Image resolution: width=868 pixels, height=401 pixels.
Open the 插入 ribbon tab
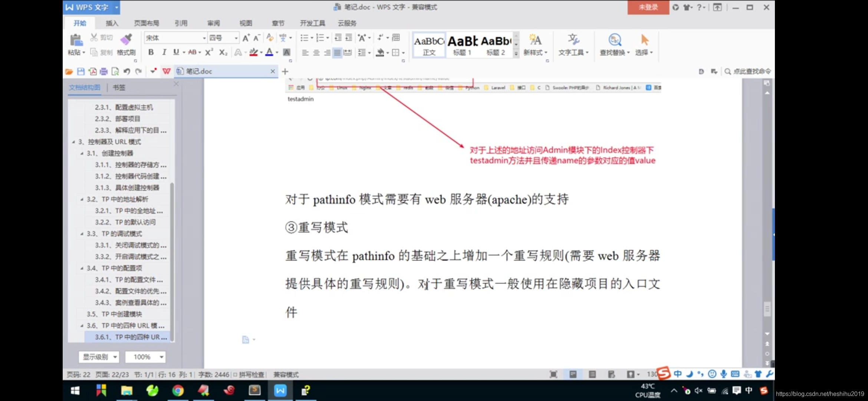click(x=112, y=23)
